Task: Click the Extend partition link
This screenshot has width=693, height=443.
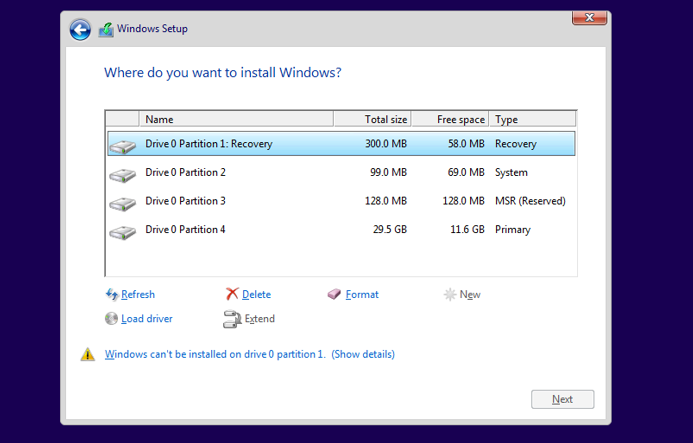Action: [x=259, y=319]
